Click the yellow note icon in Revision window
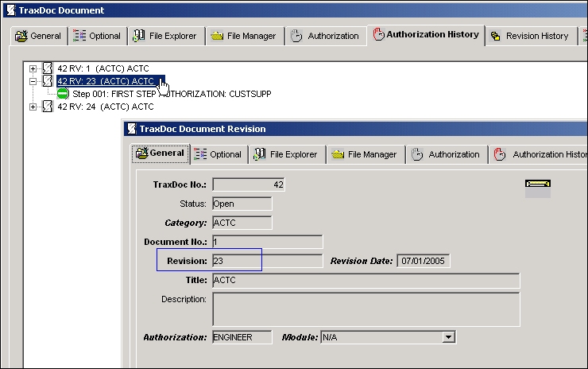 (x=538, y=184)
